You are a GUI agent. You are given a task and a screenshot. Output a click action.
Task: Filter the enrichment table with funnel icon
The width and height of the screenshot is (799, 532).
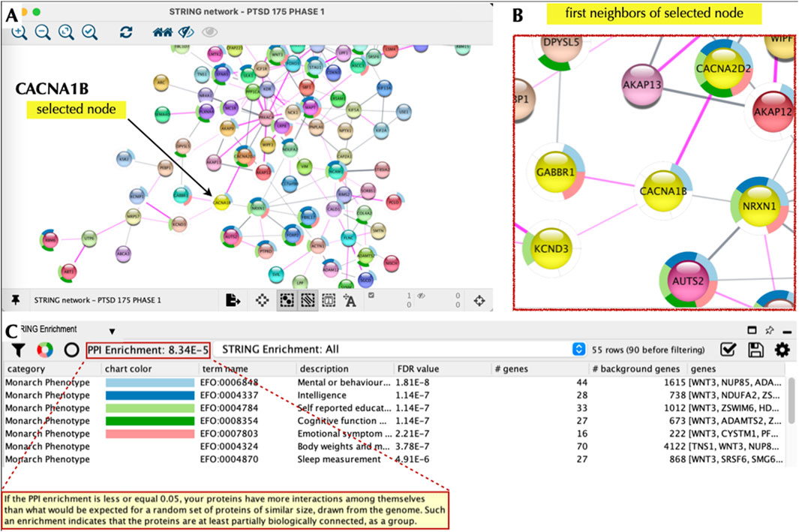[20, 350]
